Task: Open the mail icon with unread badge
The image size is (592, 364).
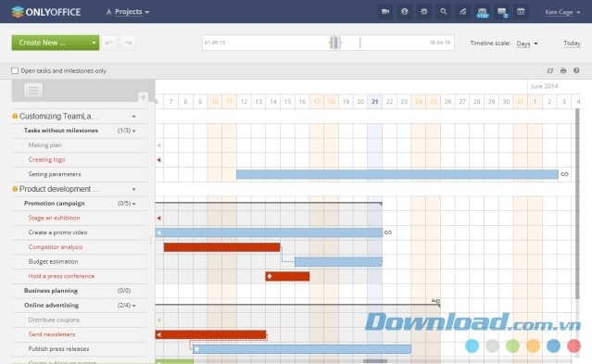Action: pyautogui.click(x=483, y=12)
